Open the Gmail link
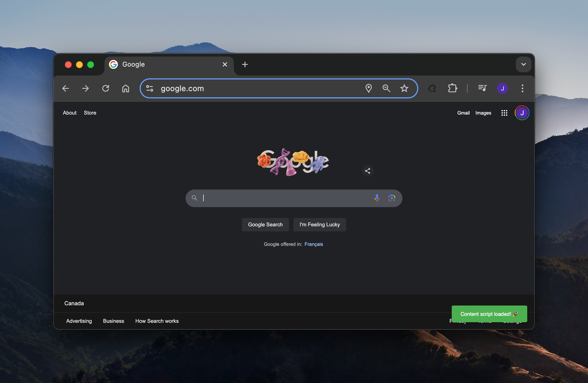Image resolution: width=588 pixels, height=383 pixels. click(463, 113)
